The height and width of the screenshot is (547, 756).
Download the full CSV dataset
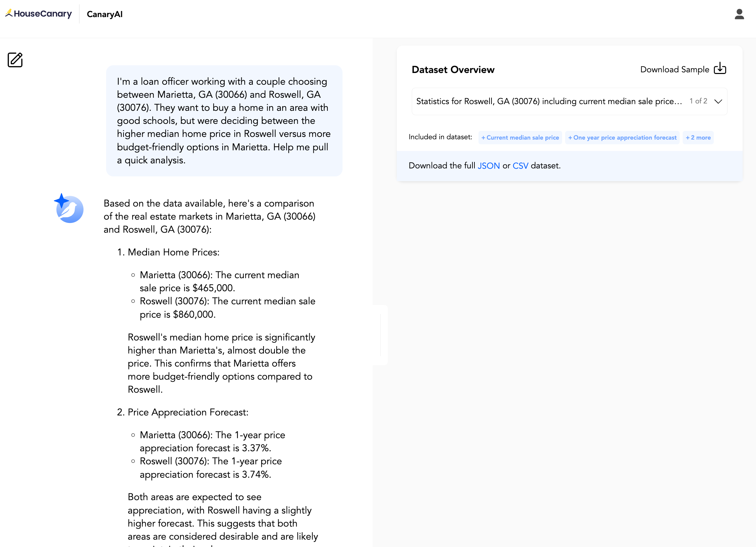point(520,166)
